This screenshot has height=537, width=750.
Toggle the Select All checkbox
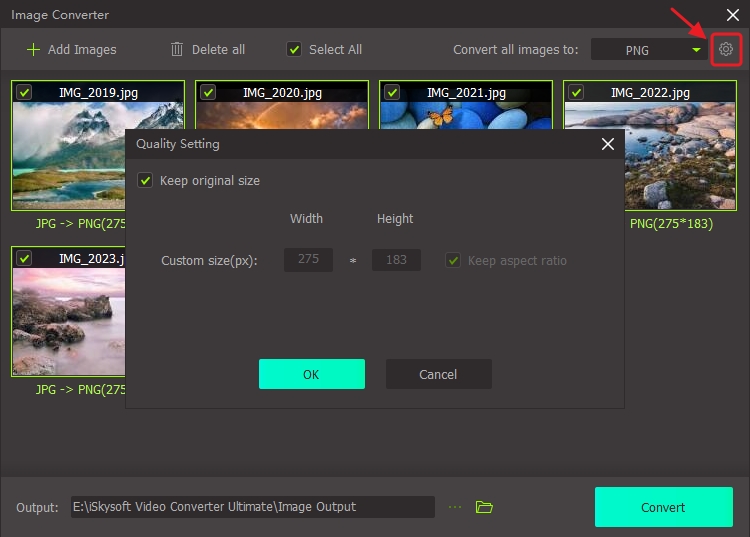click(294, 49)
